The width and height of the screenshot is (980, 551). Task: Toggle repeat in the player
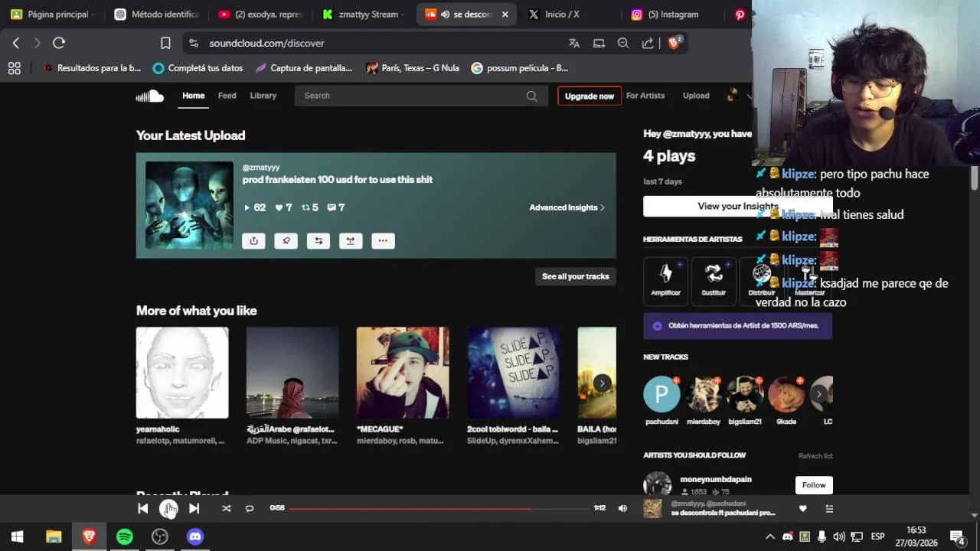pos(250,508)
